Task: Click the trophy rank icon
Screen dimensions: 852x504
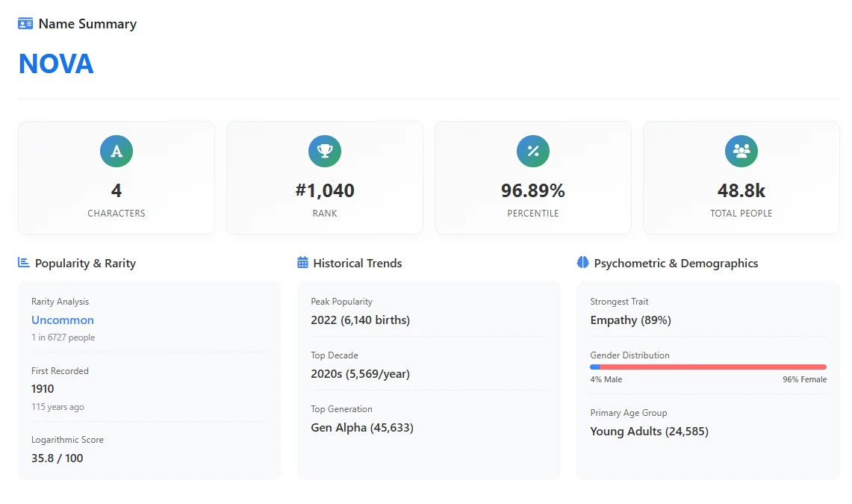Action: [325, 152]
